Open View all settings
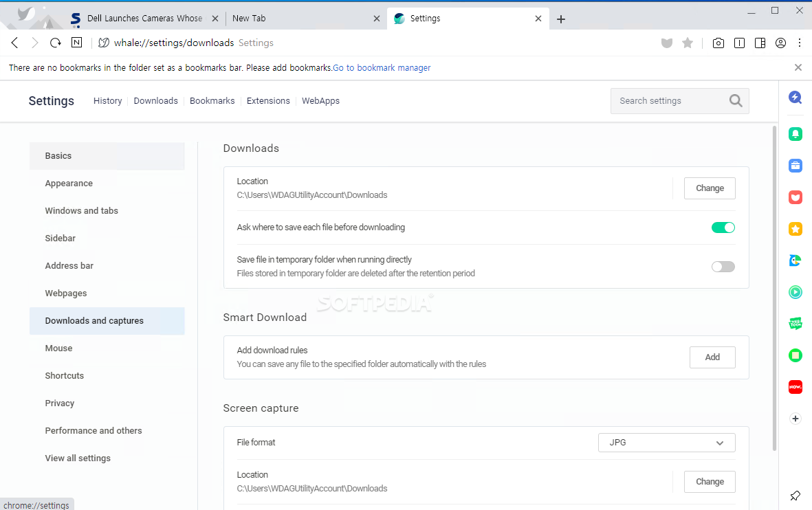This screenshot has width=812, height=510. 107,458
